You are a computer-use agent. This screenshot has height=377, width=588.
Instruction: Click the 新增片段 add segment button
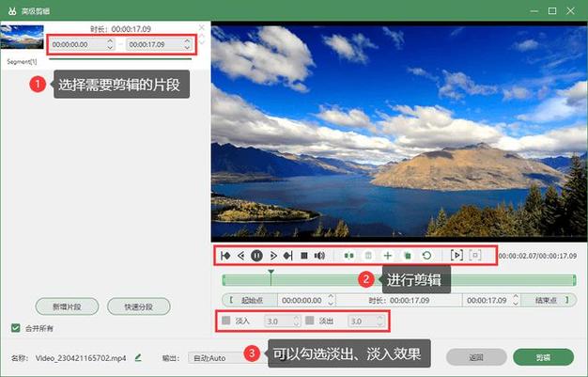tap(67, 306)
